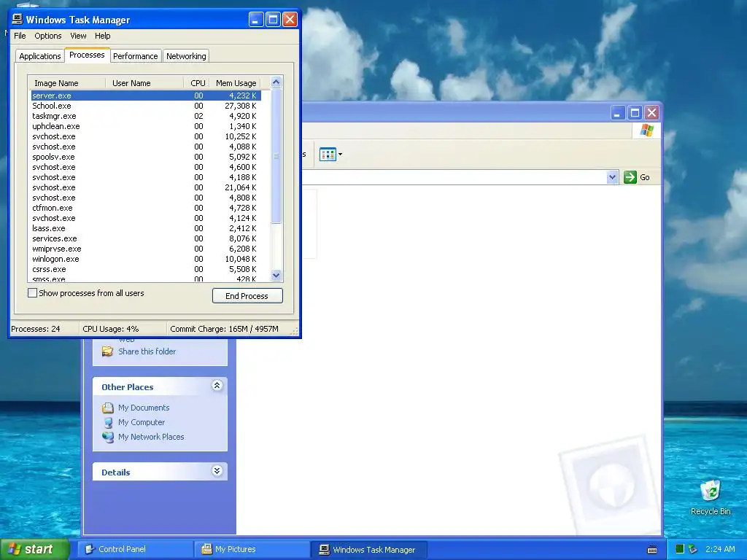Viewport: 747px width, 560px height.
Task: Open the My Documents link
Action: [144, 408]
